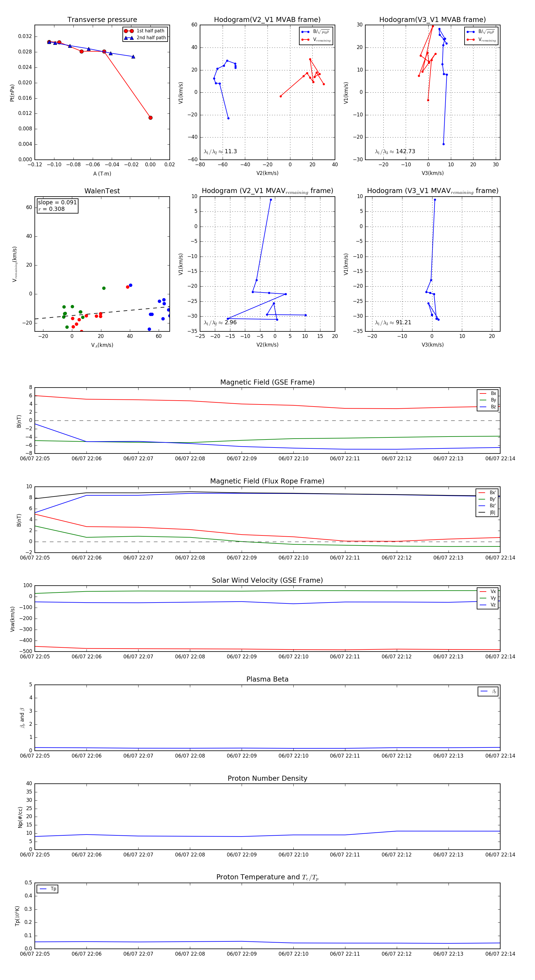Click the "Magnetic Field (Flux Rope Frame)" title

267,481
